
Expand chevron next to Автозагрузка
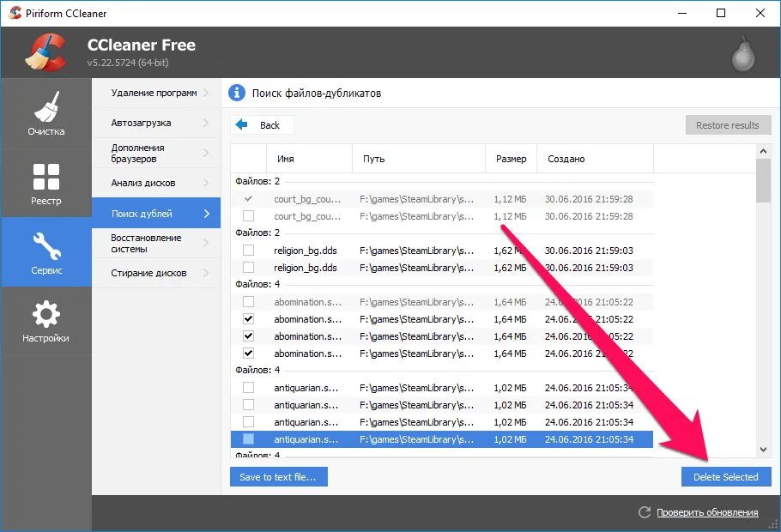[206, 123]
